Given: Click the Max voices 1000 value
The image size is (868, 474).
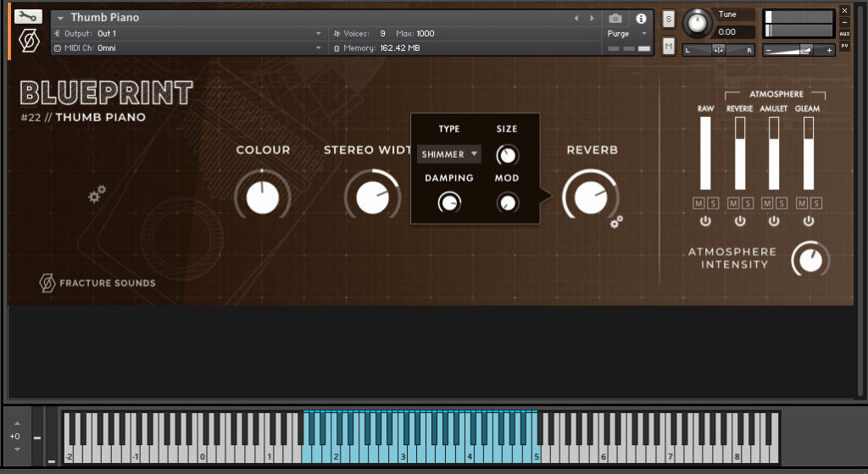Looking at the screenshot, I should (426, 34).
